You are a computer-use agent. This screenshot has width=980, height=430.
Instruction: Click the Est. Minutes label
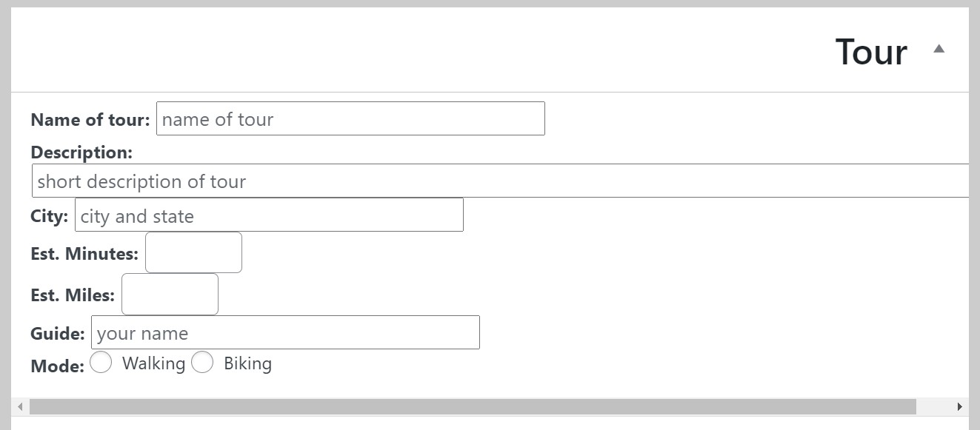tap(84, 254)
